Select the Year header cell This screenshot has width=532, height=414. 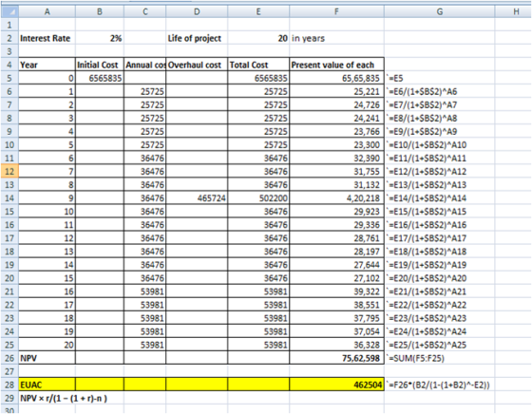47,65
